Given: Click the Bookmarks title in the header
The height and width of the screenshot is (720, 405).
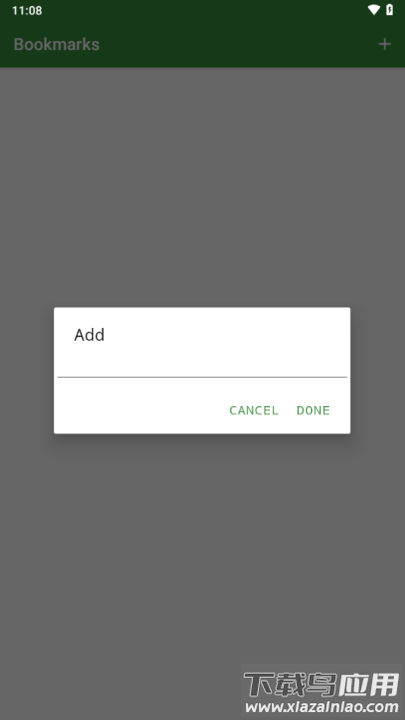Looking at the screenshot, I should pos(56,44).
